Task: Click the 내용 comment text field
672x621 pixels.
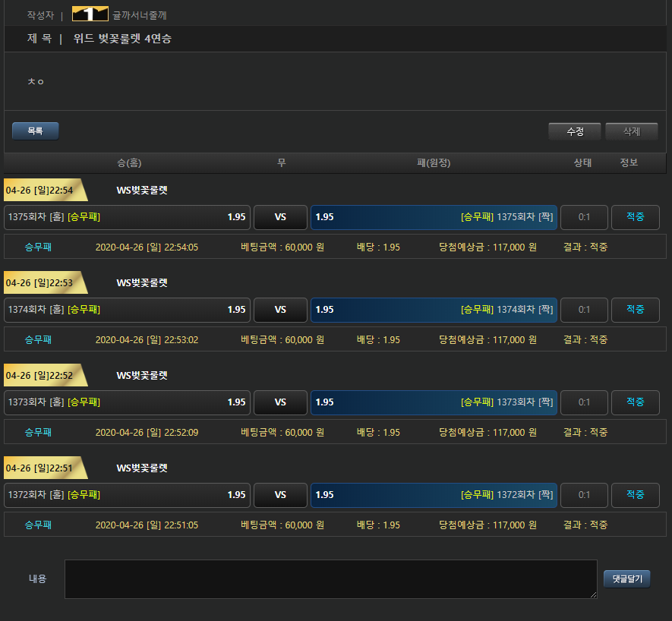Action: click(330, 579)
